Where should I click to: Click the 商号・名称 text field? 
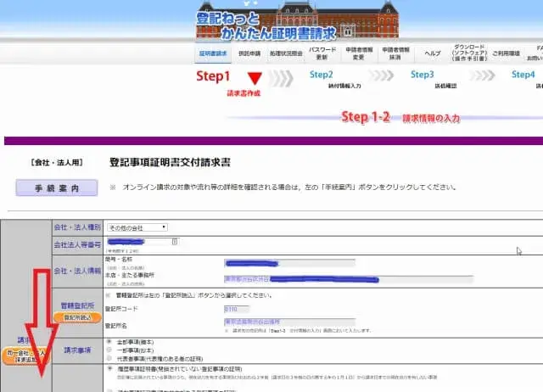tap(289, 264)
